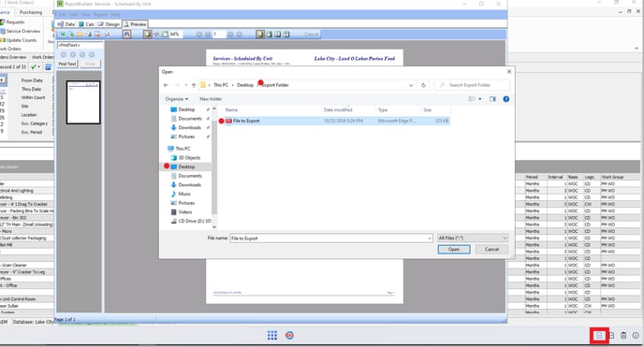Switch to the Data tab
This screenshot has height=347, width=644.
[x=66, y=24]
